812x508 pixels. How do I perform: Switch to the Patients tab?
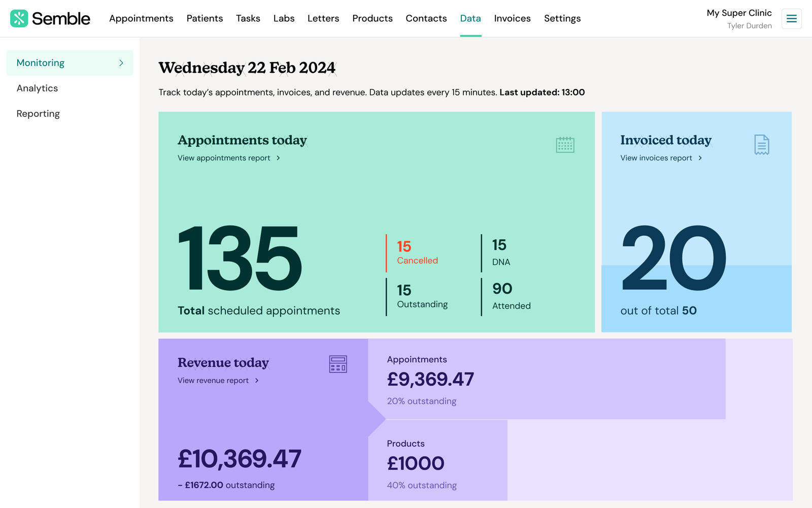205,18
